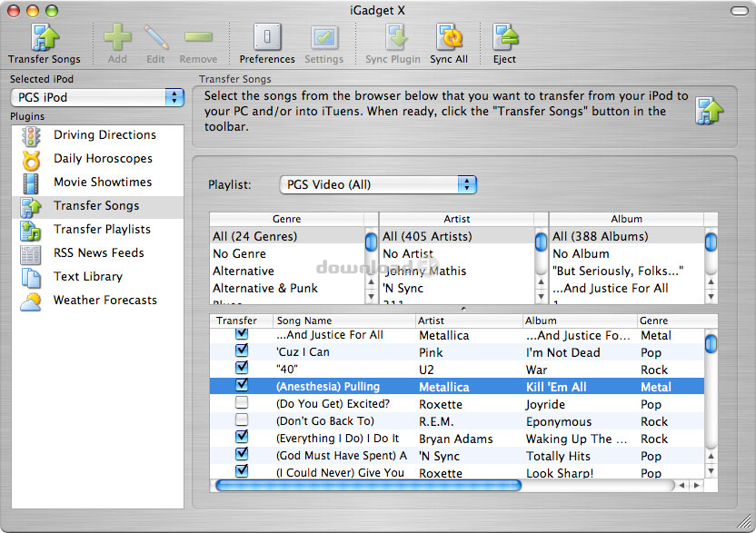The image size is (756, 533).
Task: Open the RSS News Feeds plugin
Action: click(x=98, y=253)
